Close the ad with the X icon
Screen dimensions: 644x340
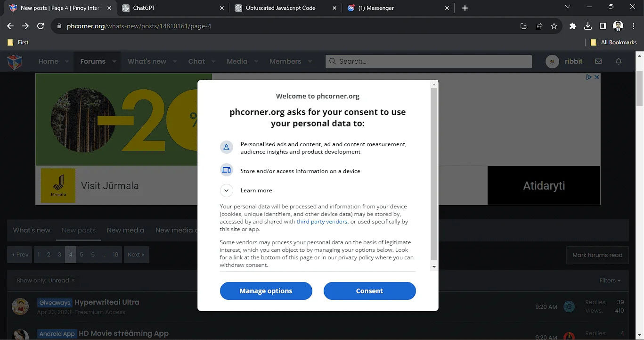(x=596, y=77)
